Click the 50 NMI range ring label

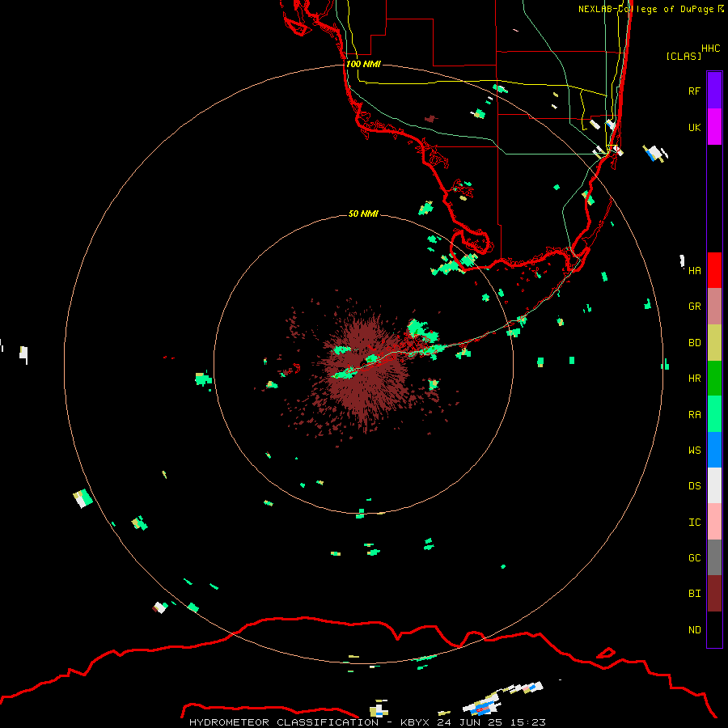tap(363, 214)
